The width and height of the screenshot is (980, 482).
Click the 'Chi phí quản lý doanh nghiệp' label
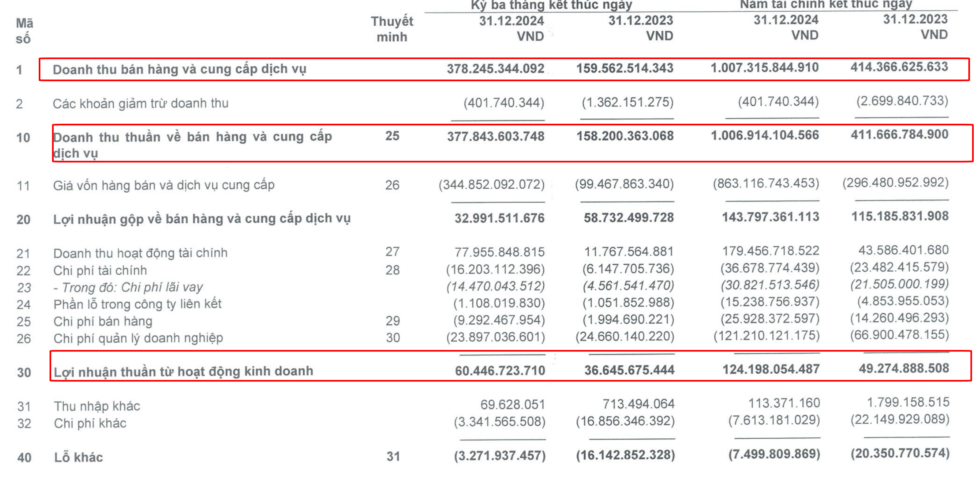click(x=138, y=338)
